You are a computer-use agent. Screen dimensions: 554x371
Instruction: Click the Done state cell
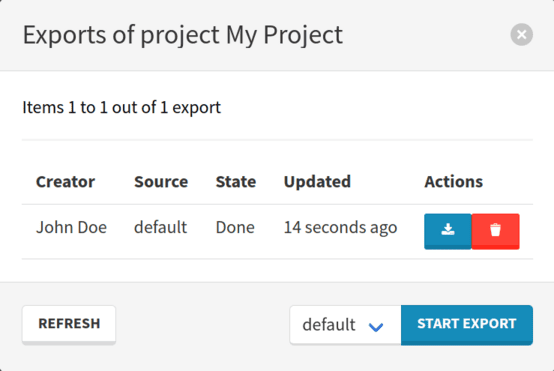(x=235, y=227)
